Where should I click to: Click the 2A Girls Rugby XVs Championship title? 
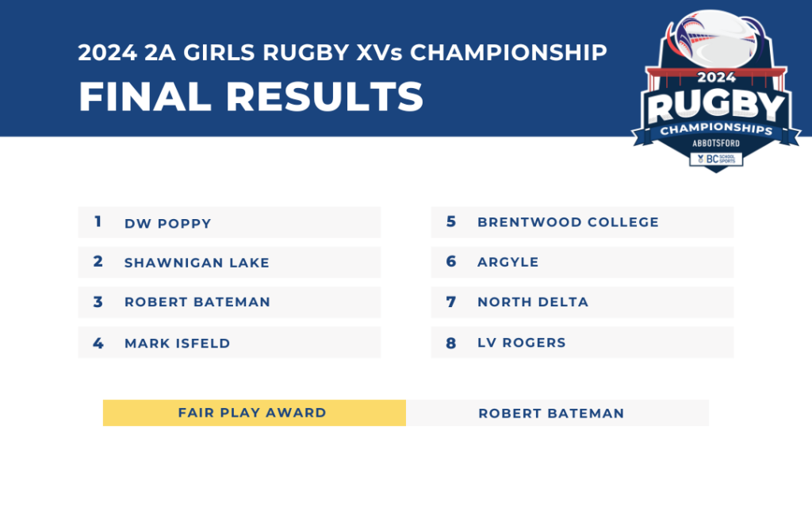point(343,52)
